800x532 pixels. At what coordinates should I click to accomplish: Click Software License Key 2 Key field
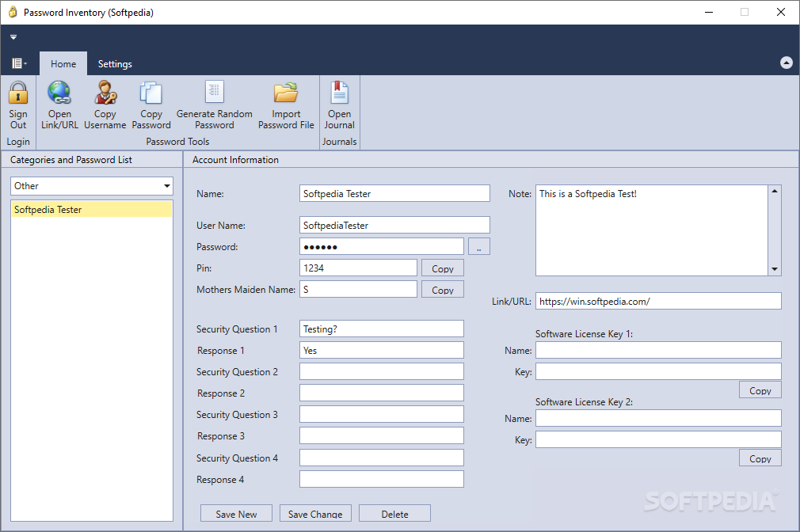[658, 439]
